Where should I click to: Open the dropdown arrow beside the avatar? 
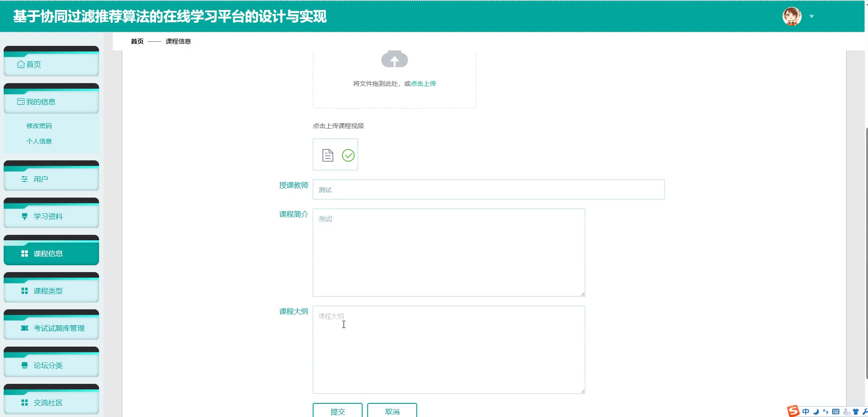point(812,17)
